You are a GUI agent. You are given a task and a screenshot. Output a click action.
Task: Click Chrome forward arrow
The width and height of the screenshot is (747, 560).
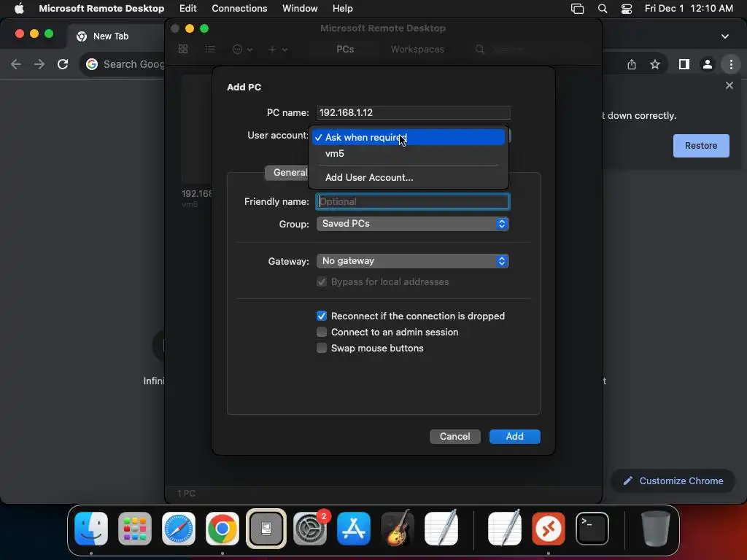point(39,64)
